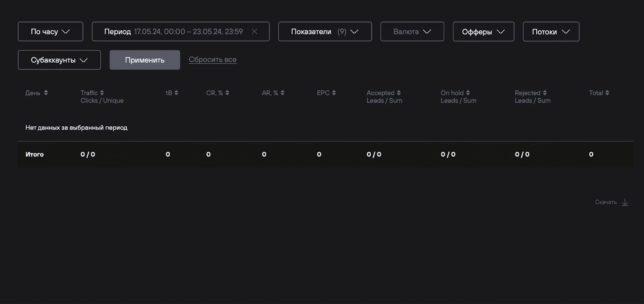Open the Валюта currency dropdown

click(412, 31)
